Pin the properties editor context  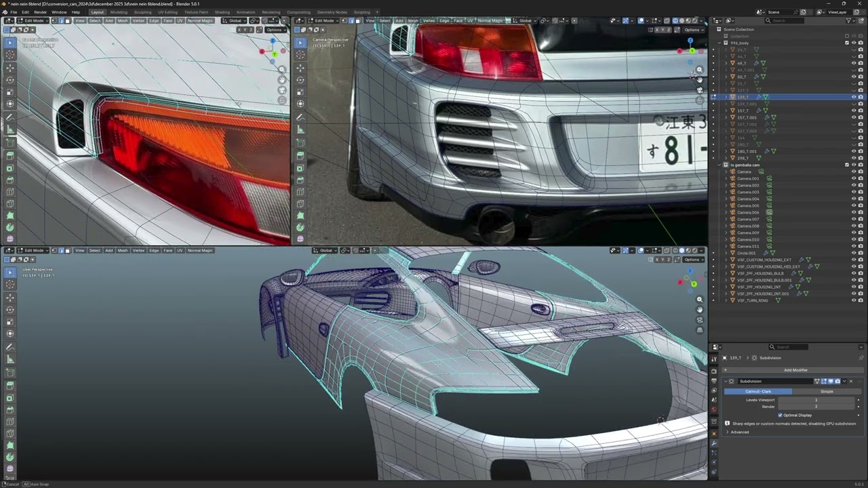coord(861,358)
